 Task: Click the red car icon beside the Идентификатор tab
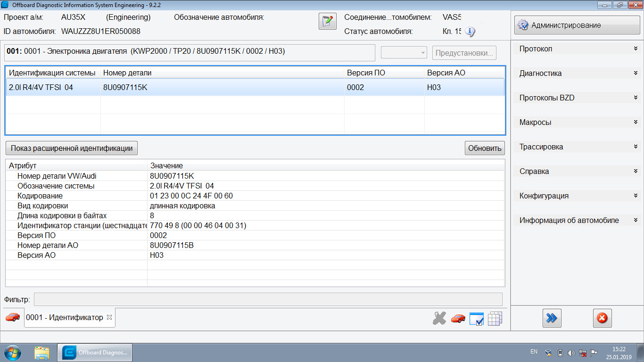pos(13,317)
